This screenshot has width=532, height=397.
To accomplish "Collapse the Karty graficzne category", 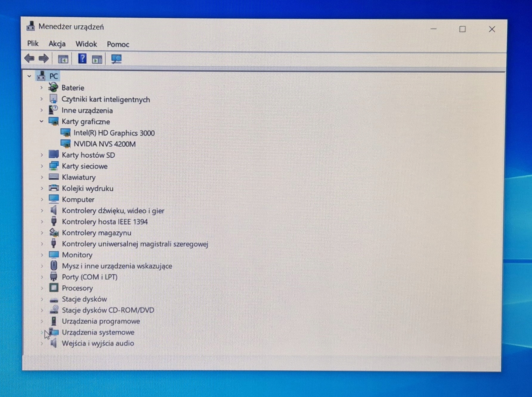I will point(41,121).
